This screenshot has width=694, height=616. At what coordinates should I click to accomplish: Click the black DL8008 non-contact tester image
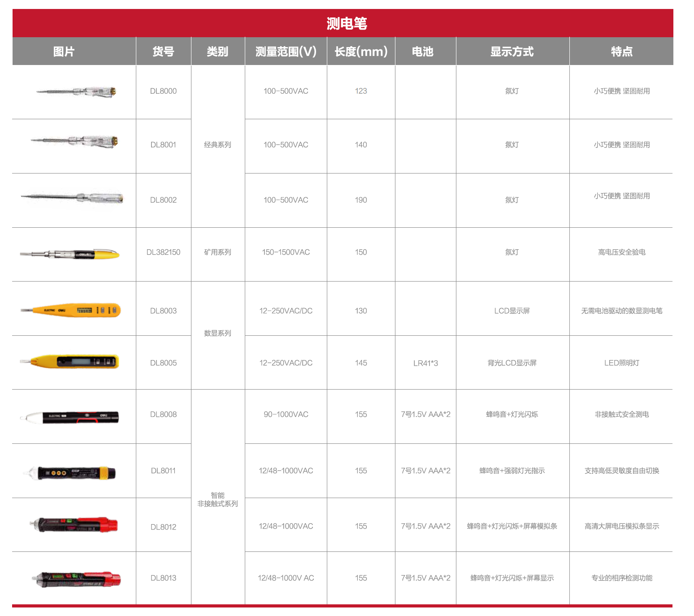pos(70,417)
